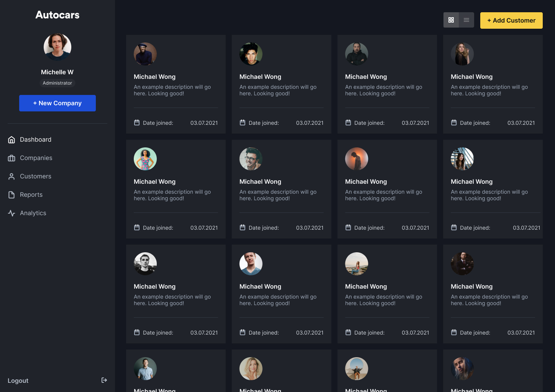Click the New Company button
The image size is (555, 392).
(x=57, y=103)
